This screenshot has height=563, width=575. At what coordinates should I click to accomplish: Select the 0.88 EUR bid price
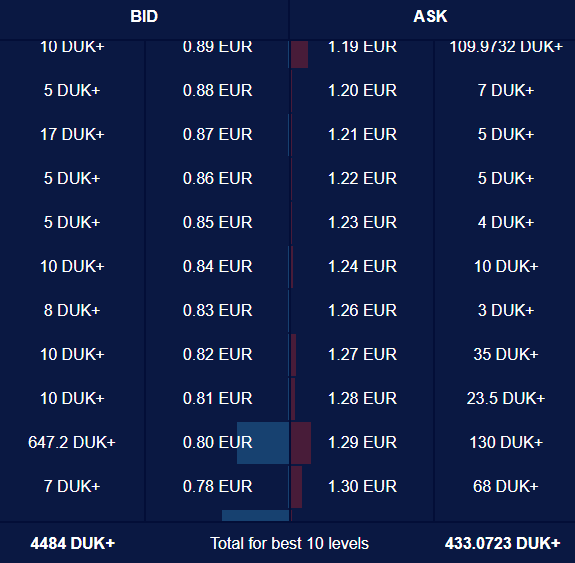pyautogui.click(x=217, y=91)
